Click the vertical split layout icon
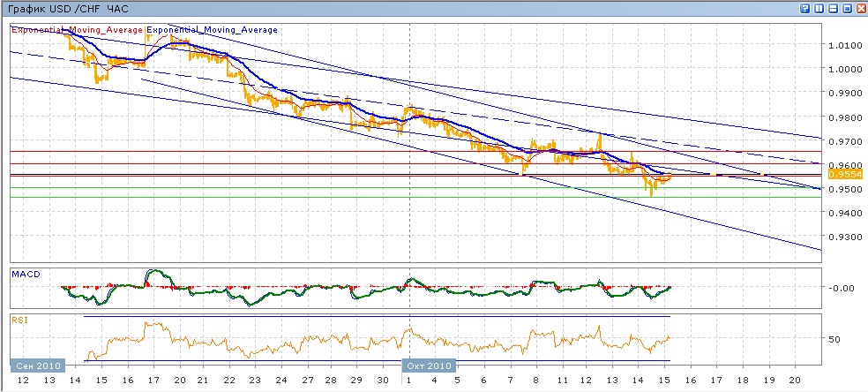Screen dimensions: 868x392 [819, 8]
